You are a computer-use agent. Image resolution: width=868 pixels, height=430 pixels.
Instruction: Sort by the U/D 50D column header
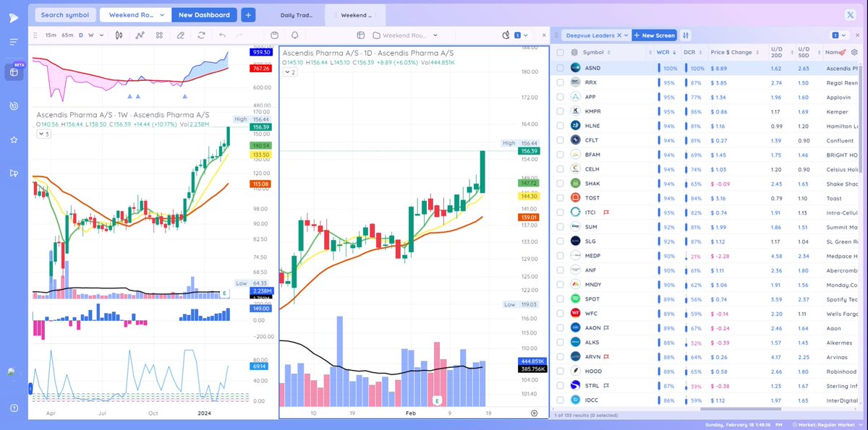pyautogui.click(x=804, y=52)
